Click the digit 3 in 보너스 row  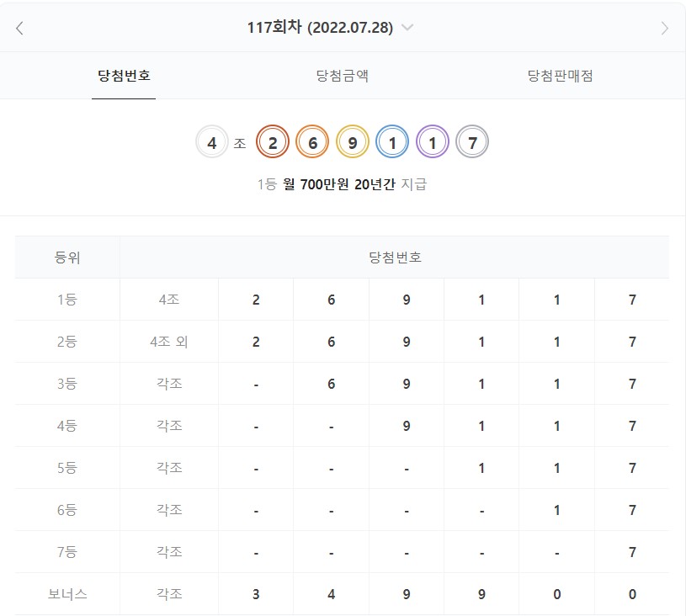click(x=256, y=594)
